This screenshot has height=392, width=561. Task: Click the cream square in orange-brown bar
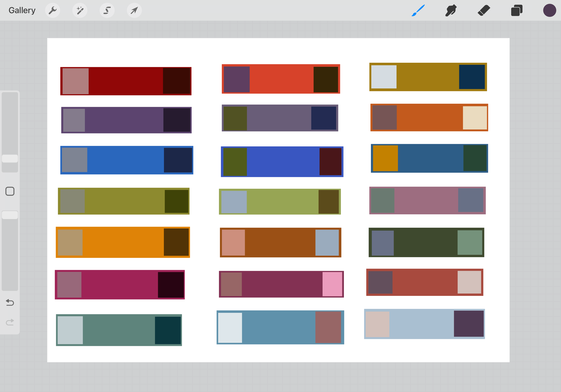(475, 118)
